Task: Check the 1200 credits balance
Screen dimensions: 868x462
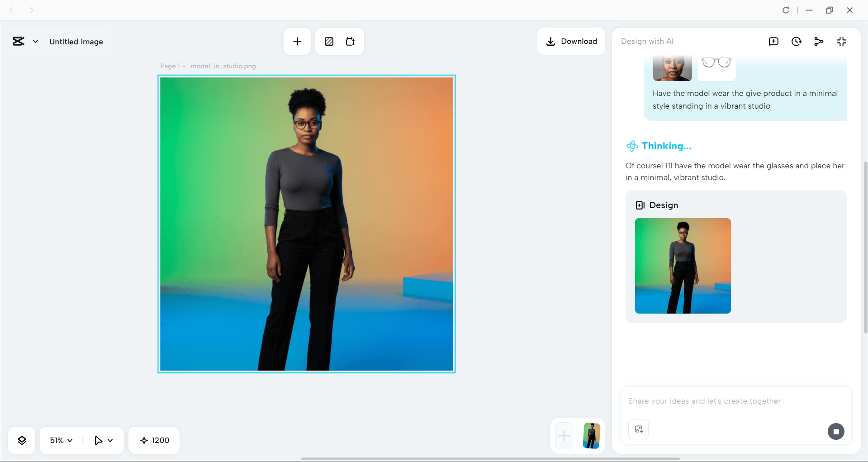Action: click(x=154, y=440)
